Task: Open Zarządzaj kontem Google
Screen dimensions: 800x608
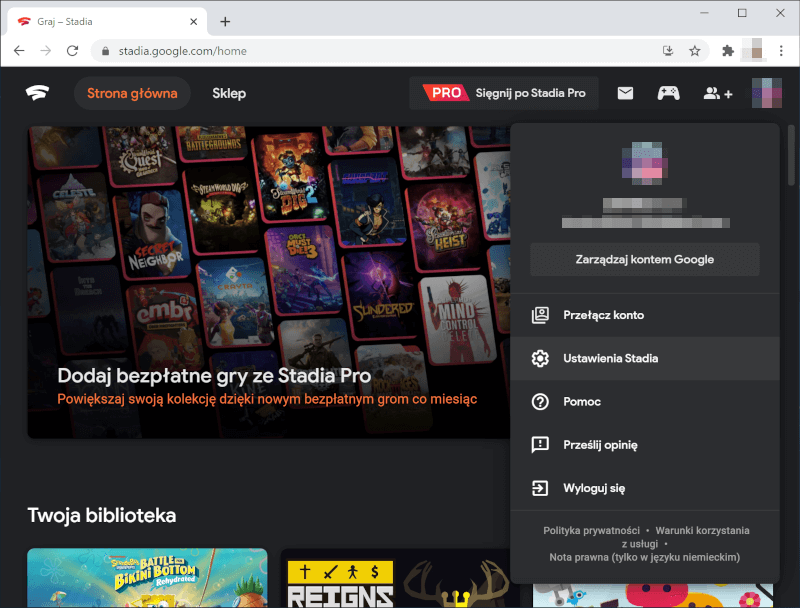Action: click(x=644, y=258)
